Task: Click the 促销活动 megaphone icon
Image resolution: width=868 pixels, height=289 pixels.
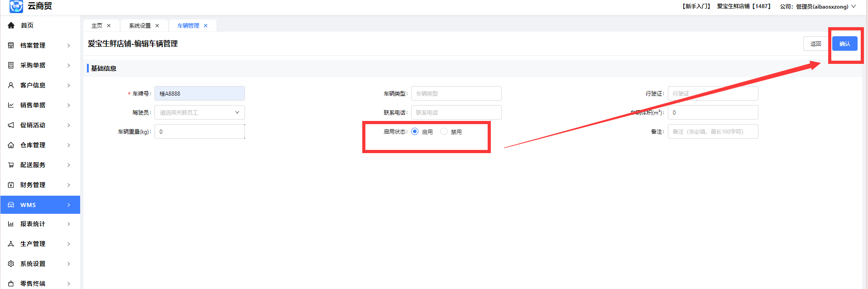Action: tap(11, 125)
